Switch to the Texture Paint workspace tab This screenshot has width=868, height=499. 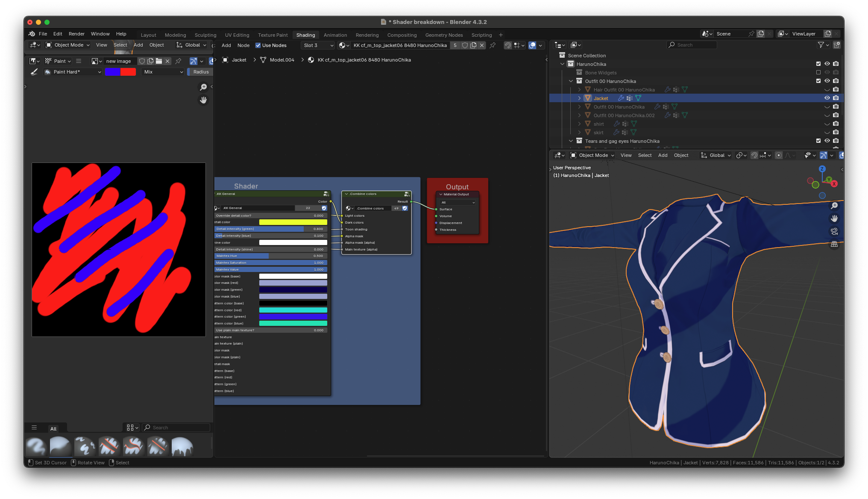coord(273,35)
